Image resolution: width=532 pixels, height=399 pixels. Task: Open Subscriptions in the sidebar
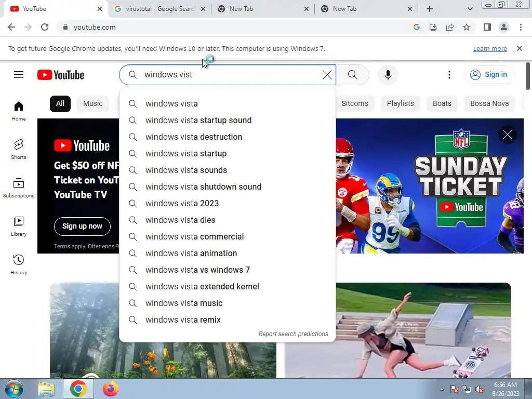point(19,188)
